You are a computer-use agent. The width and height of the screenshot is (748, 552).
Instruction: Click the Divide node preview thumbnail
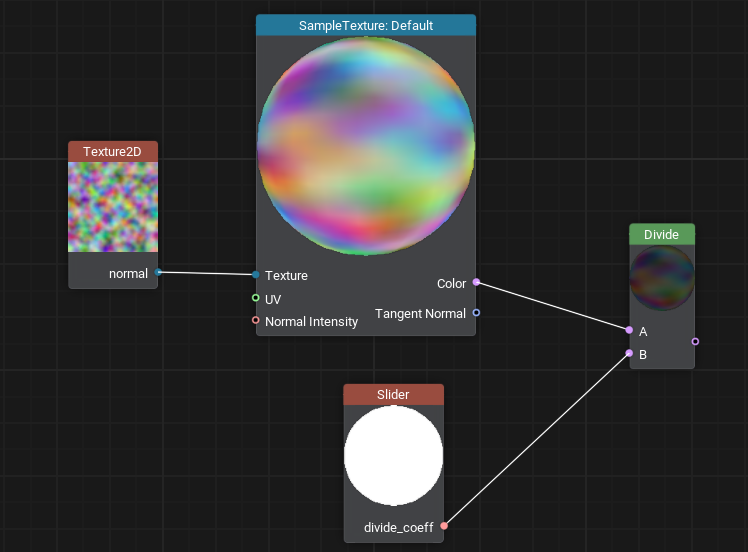click(x=661, y=278)
